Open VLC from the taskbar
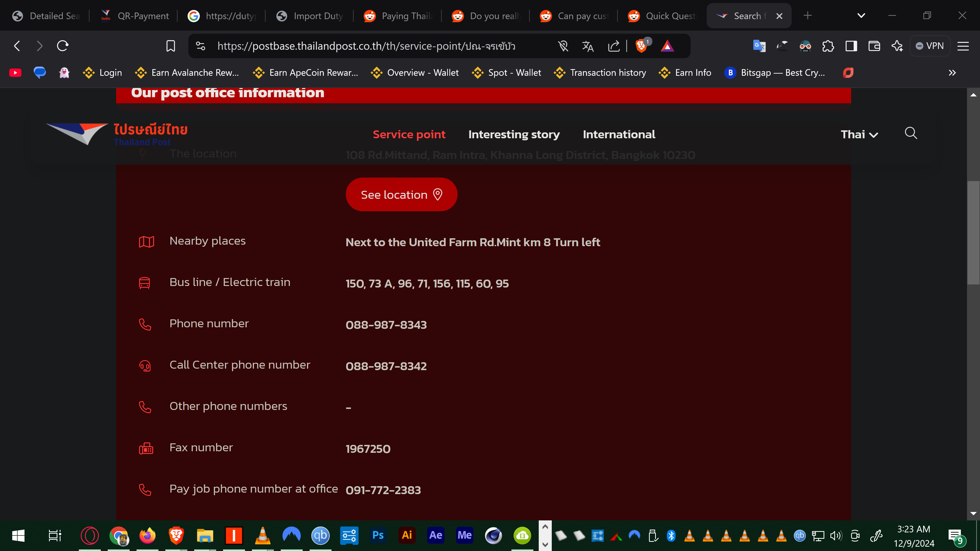The image size is (980, 551). pyautogui.click(x=263, y=535)
